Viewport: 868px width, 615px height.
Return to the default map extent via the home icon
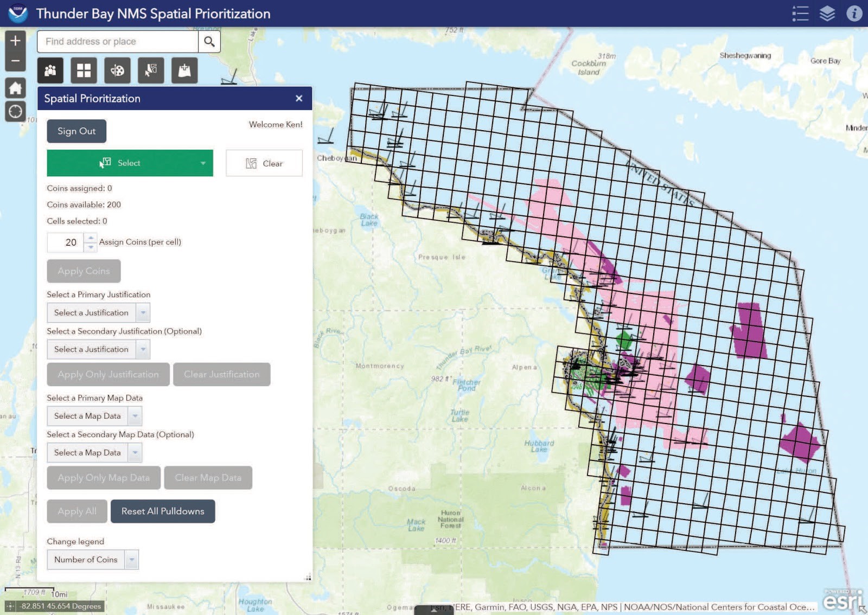[x=15, y=88]
